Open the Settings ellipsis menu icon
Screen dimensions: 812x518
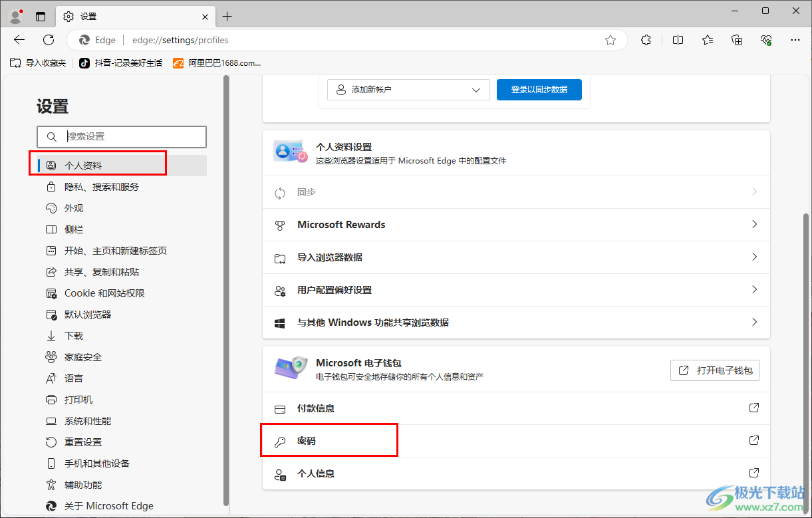796,40
